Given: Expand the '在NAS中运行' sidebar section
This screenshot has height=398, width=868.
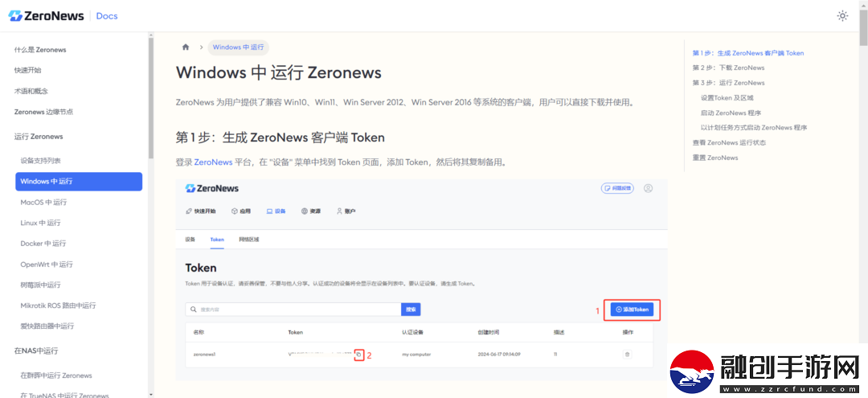Looking at the screenshot, I should 36,351.
